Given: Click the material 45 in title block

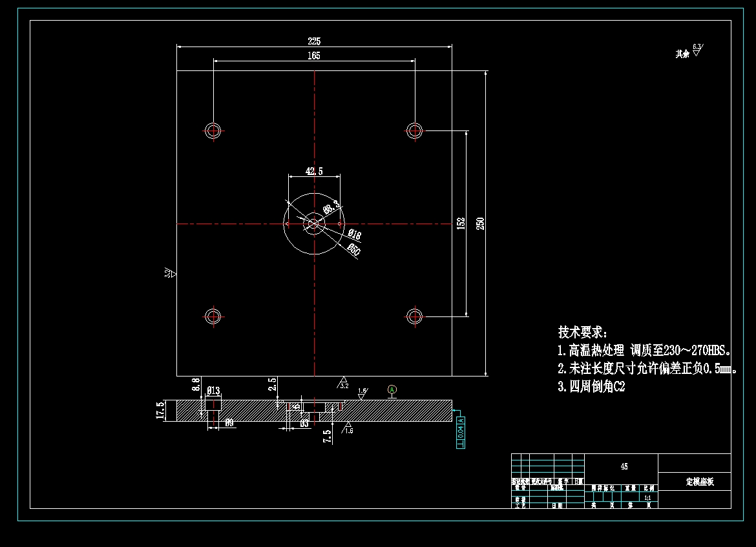Looking at the screenshot, I should coord(624,466).
